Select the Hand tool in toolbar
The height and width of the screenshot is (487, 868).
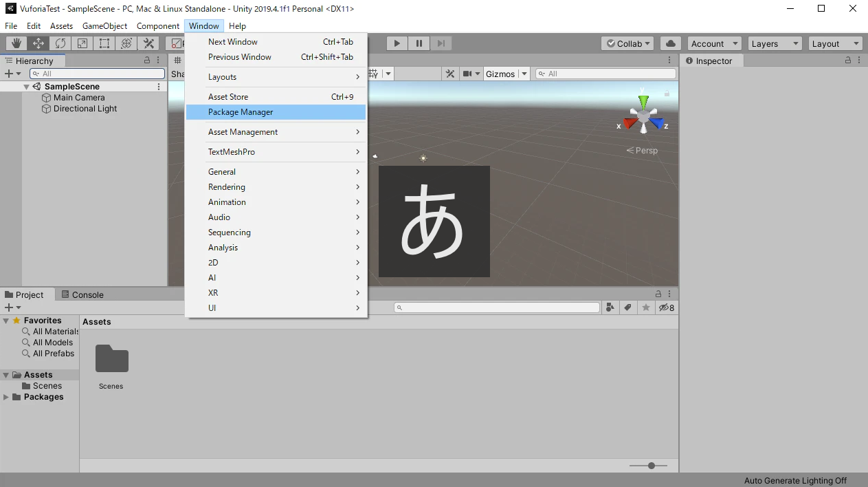[16, 43]
